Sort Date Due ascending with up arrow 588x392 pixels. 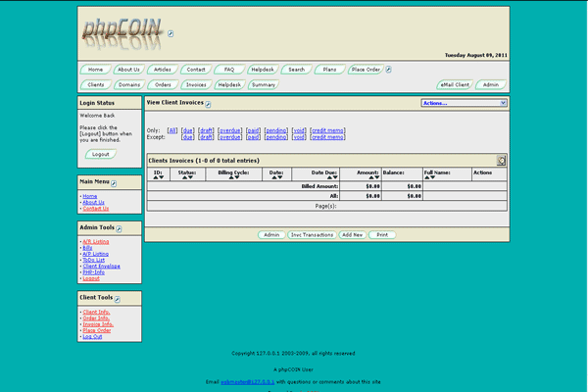tap(329, 177)
